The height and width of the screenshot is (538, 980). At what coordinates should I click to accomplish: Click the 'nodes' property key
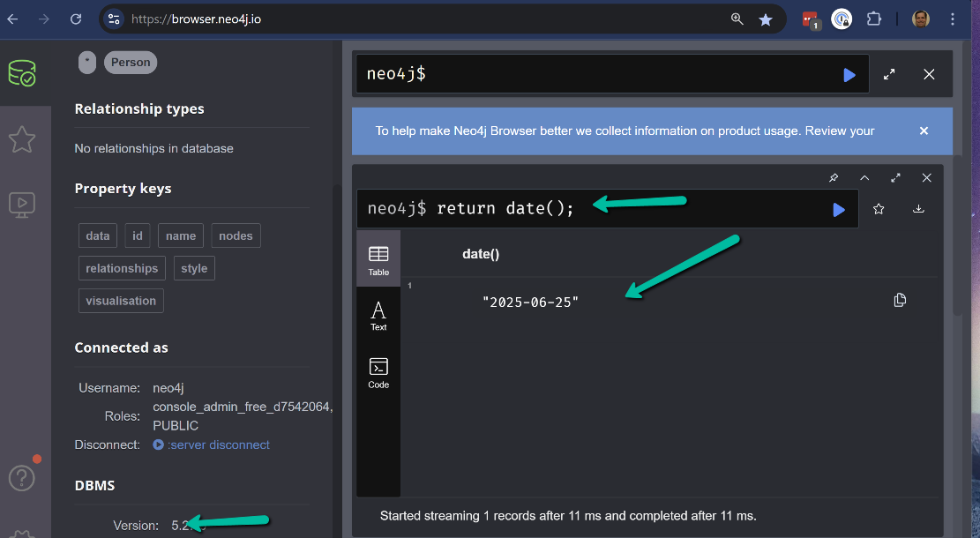236,235
